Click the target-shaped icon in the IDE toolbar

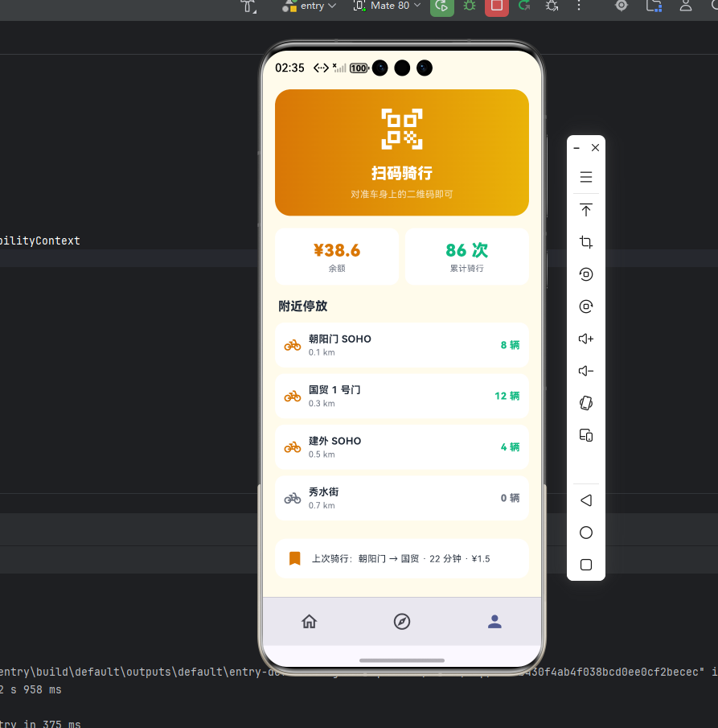[621, 6]
